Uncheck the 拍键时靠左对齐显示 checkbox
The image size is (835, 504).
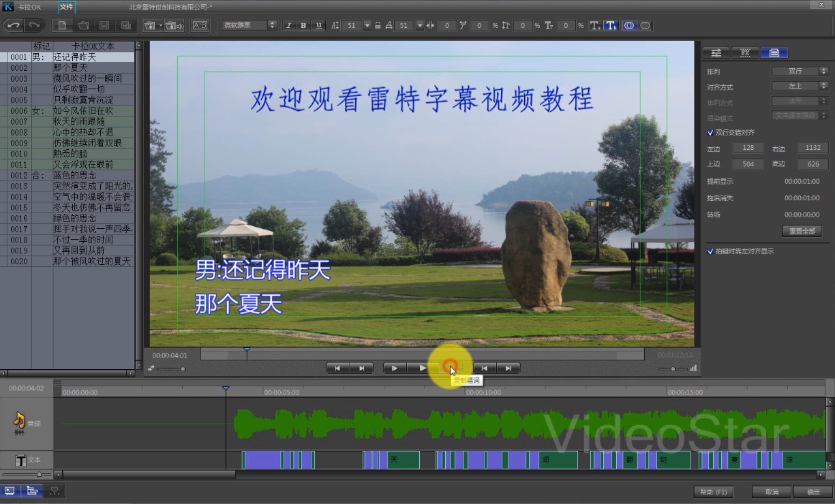(711, 251)
